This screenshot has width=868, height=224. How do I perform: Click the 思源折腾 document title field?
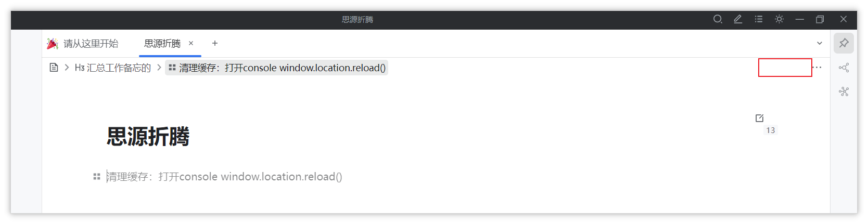[148, 137]
